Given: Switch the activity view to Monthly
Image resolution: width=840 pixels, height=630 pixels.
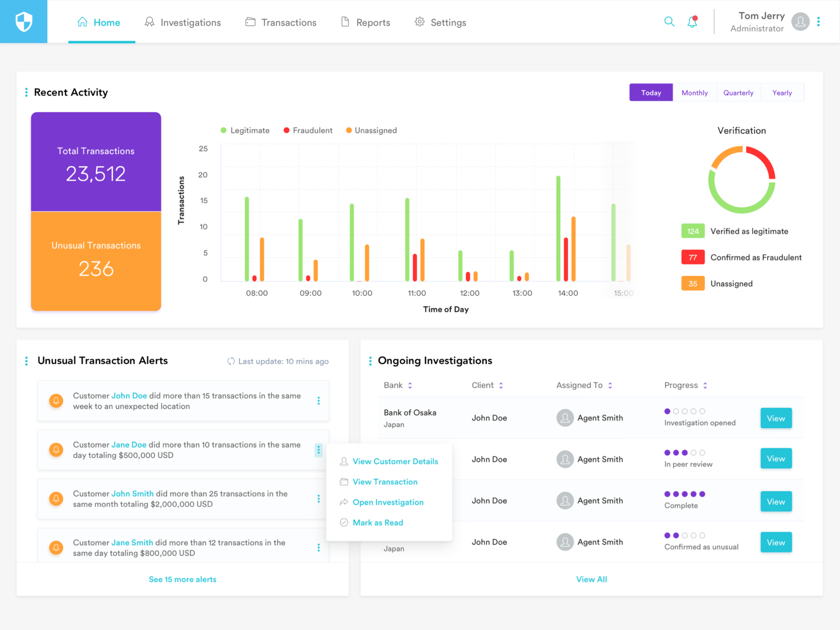Looking at the screenshot, I should [694, 92].
